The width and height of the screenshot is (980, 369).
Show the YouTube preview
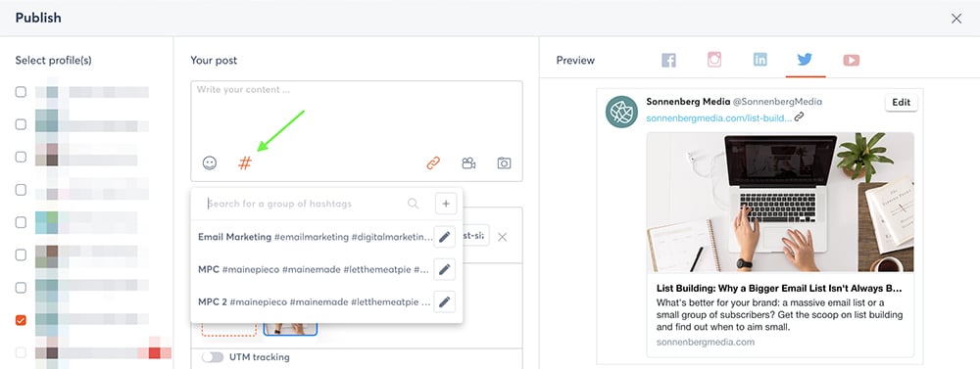(852, 60)
